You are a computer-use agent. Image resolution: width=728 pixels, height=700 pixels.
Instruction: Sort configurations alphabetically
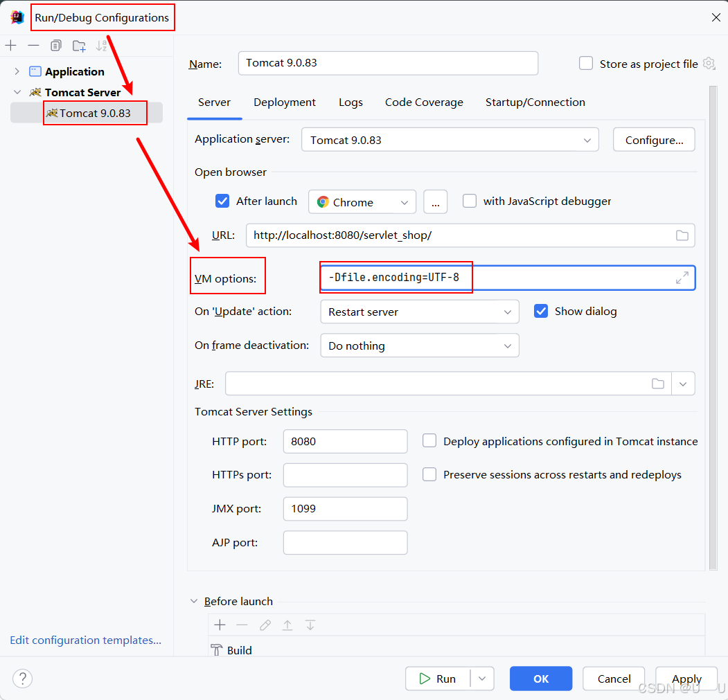pos(101,46)
